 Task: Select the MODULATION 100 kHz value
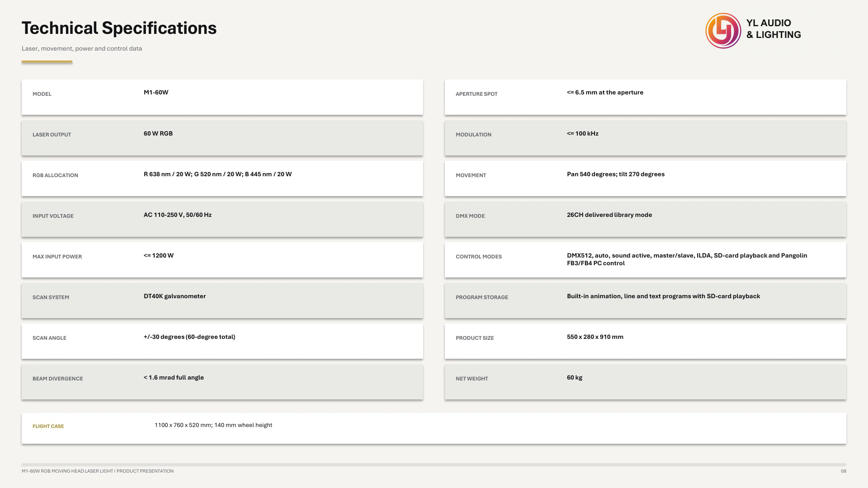click(583, 134)
